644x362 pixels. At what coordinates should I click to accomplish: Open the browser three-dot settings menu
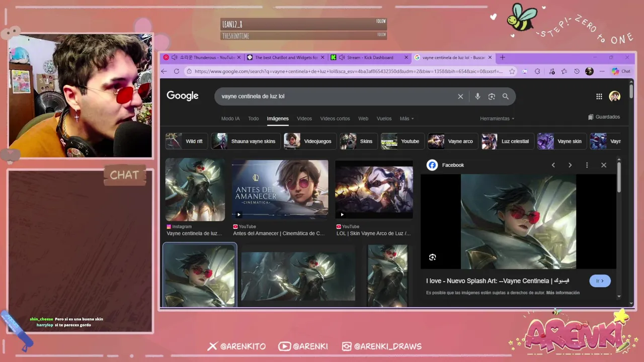pos(602,71)
